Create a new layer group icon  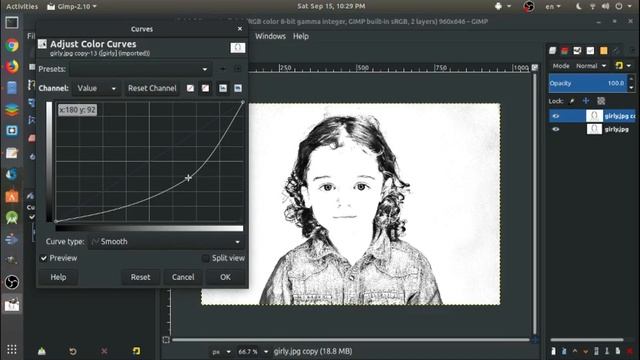(x=564, y=351)
